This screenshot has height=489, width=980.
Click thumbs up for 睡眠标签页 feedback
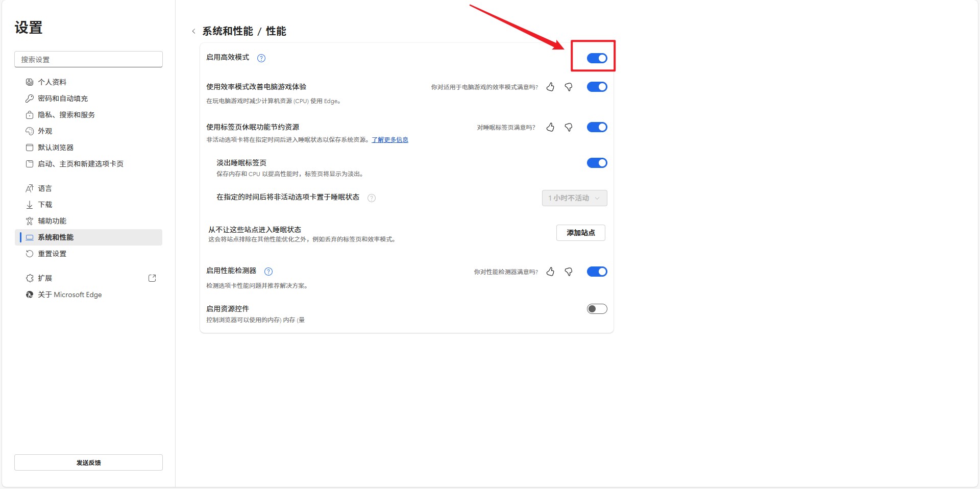tap(550, 128)
